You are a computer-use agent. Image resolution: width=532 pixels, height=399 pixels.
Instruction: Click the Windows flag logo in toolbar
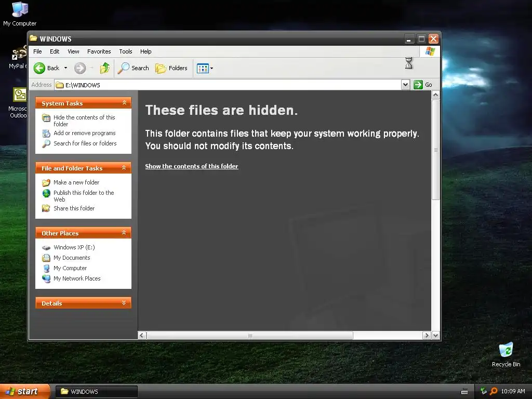430,51
